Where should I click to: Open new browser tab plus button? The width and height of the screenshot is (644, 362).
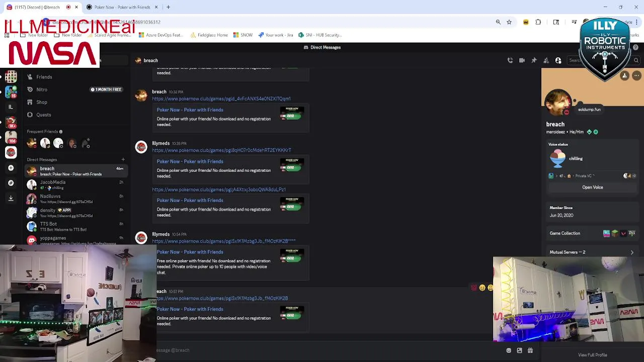[168, 7]
